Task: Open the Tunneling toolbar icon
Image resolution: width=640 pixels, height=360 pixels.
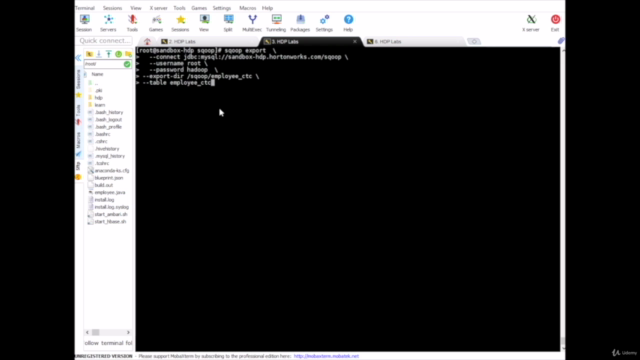Action: coord(276,23)
